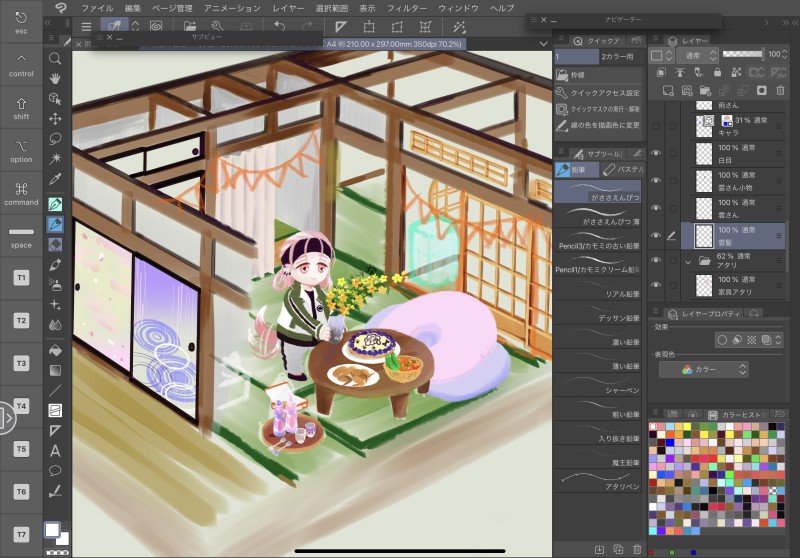Tick the second-column box on 雲さん layer row

[673, 208]
